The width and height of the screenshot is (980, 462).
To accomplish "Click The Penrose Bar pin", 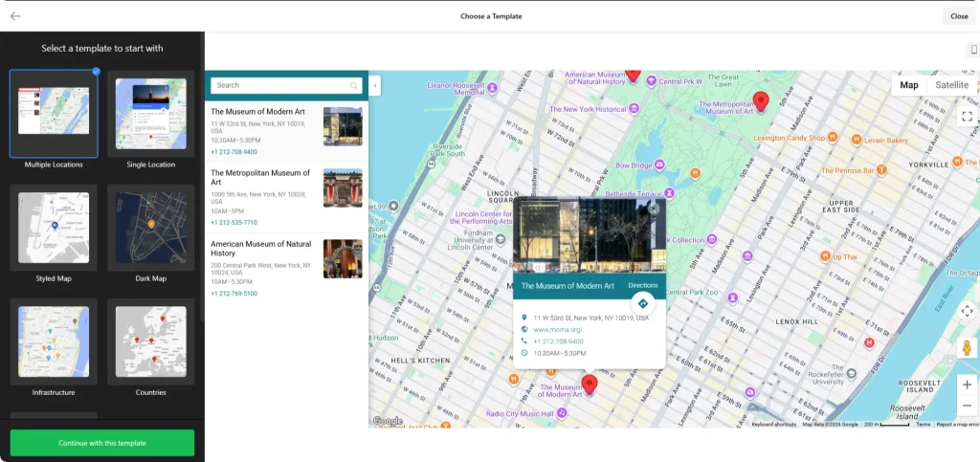I will click(x=881, y=170).
